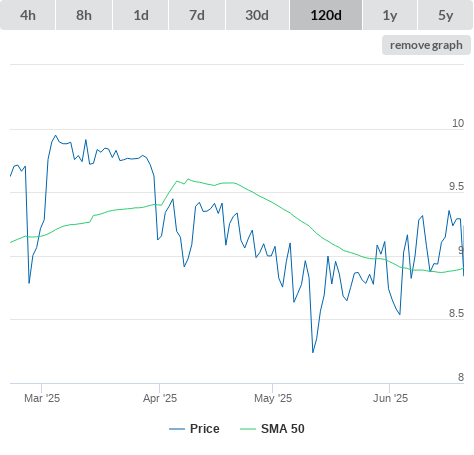Switch chart to 30d view
The height and width of the screenshot is (455, 474).
click(x=257, y=15)
